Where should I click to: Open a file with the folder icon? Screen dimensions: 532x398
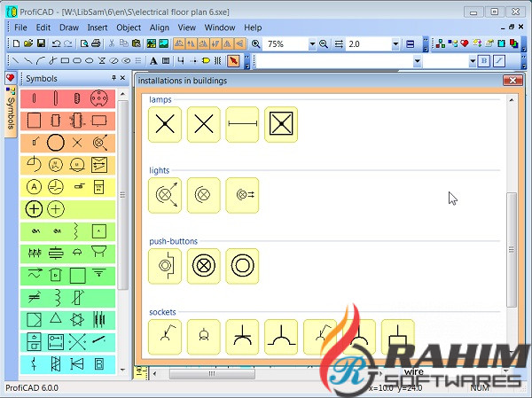coord(28,43)
